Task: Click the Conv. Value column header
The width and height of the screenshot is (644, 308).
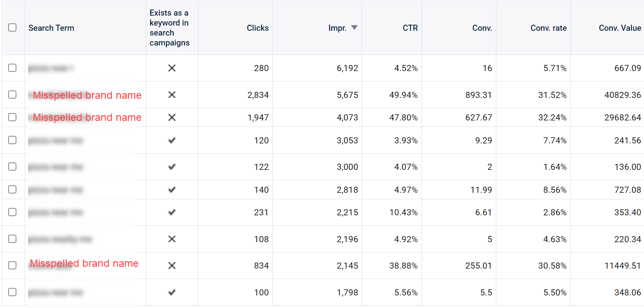Action: click(620, 28)
